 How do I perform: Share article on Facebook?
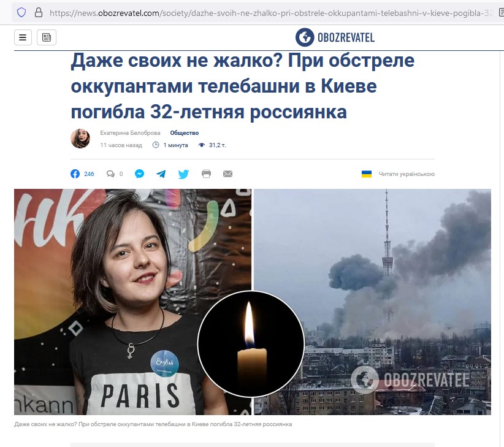(x=75, y=174)
